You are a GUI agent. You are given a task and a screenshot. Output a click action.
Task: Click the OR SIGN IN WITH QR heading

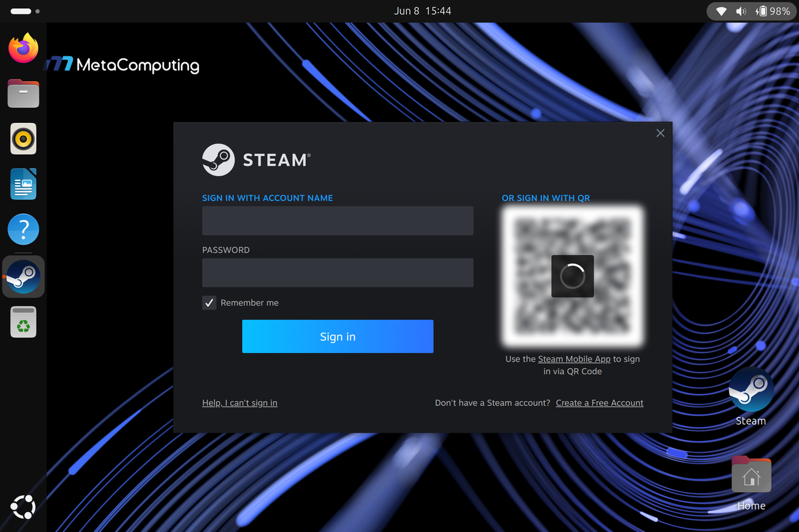tap(546, 198)
